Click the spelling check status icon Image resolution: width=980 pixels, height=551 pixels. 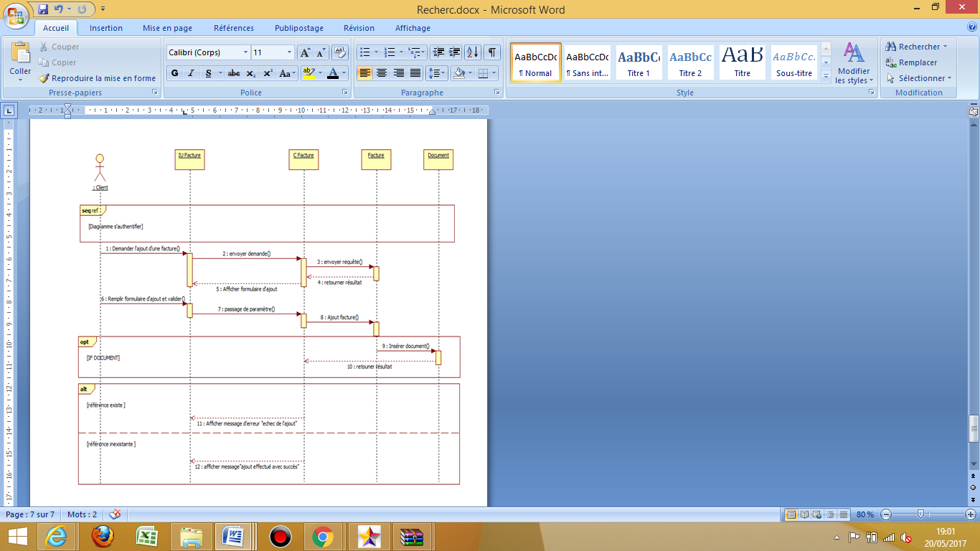(x=114, y=514)
